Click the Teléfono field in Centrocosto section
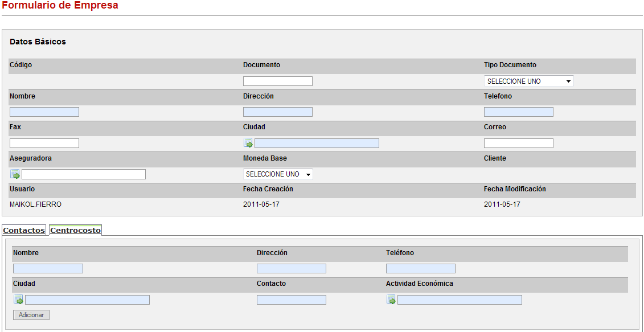Viewport: 644px width, 332px height. click(x=420, y=269)
